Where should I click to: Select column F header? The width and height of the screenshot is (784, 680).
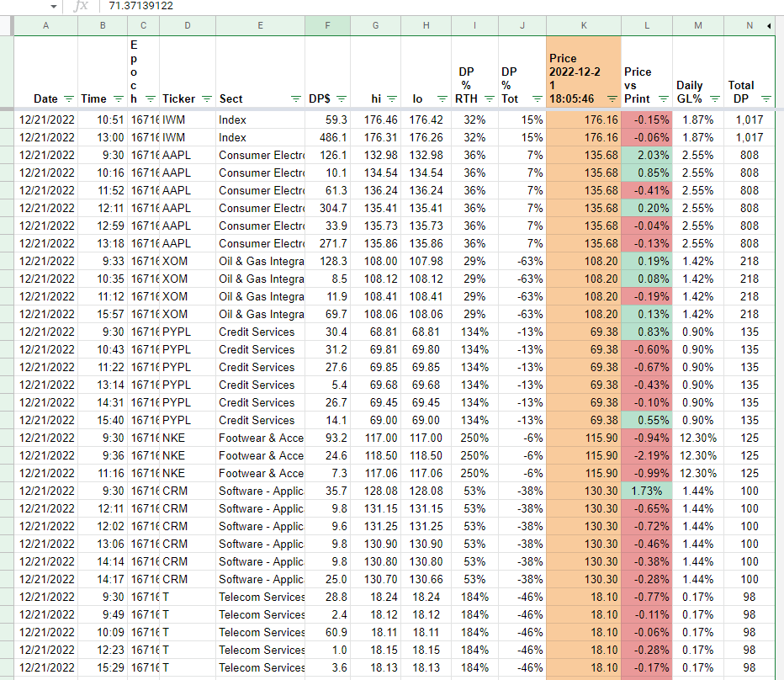click(x=327, y=25)
